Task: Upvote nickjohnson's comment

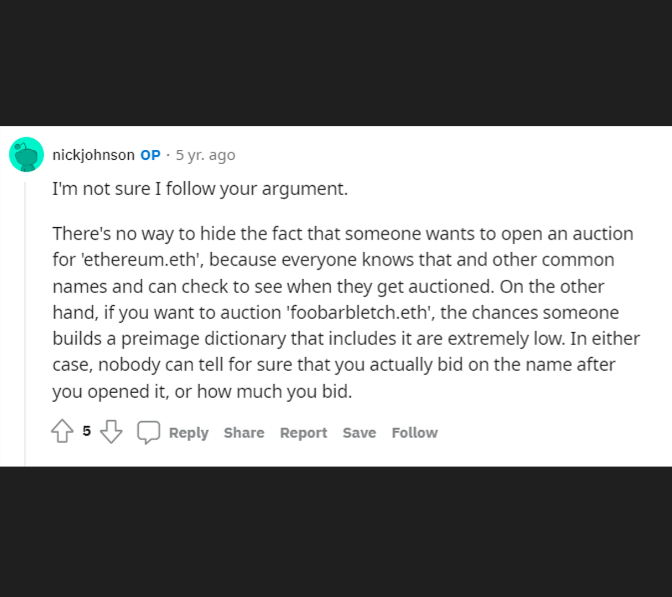Action: (x=63, y=431)
